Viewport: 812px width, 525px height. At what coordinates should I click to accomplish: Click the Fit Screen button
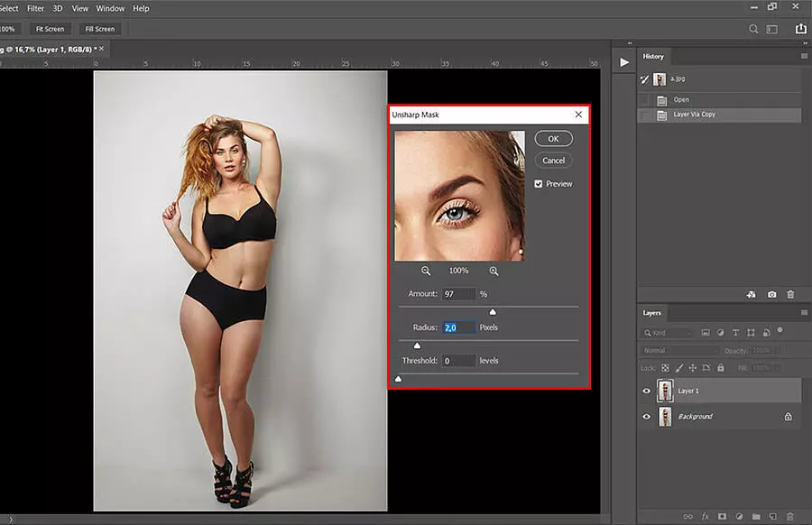(49, 28)
